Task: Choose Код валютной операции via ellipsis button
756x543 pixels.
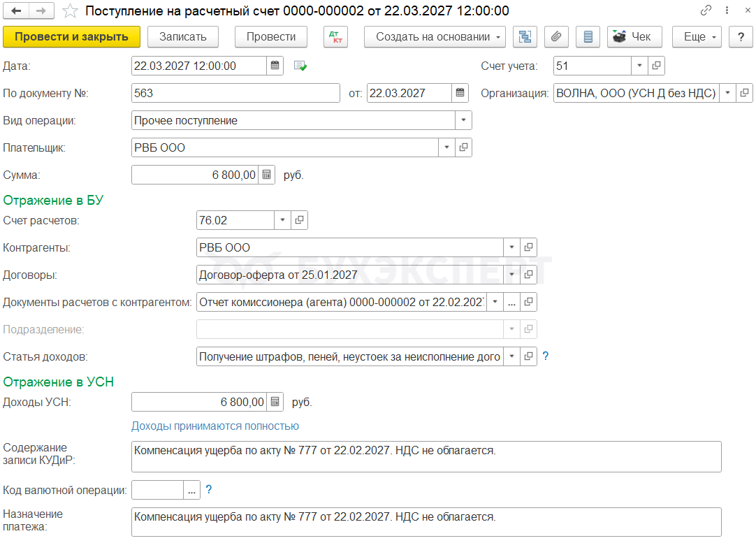Action: pos(192,491)
